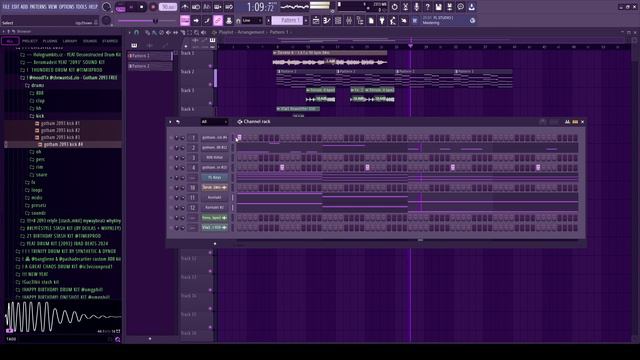The image size is (640, 360).
Task: Click the browser search magnifier icon
Action: 118,339
